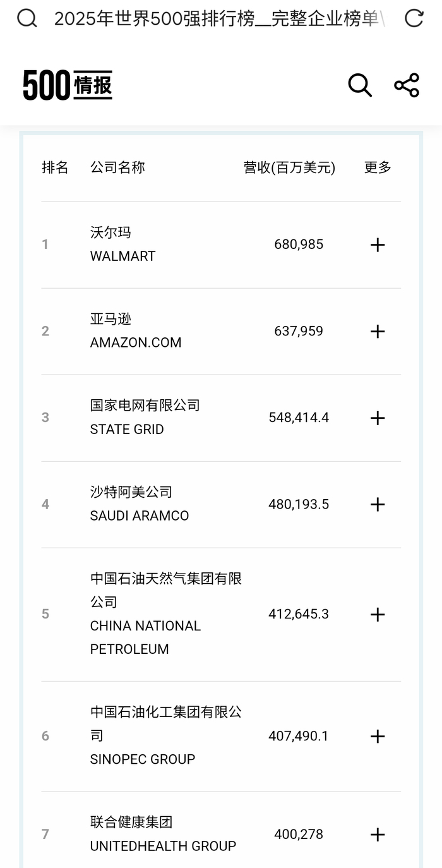Select the 国家电网有限公司 company name
The height and width of the screenshot is (868, 442).
(145, 406)
